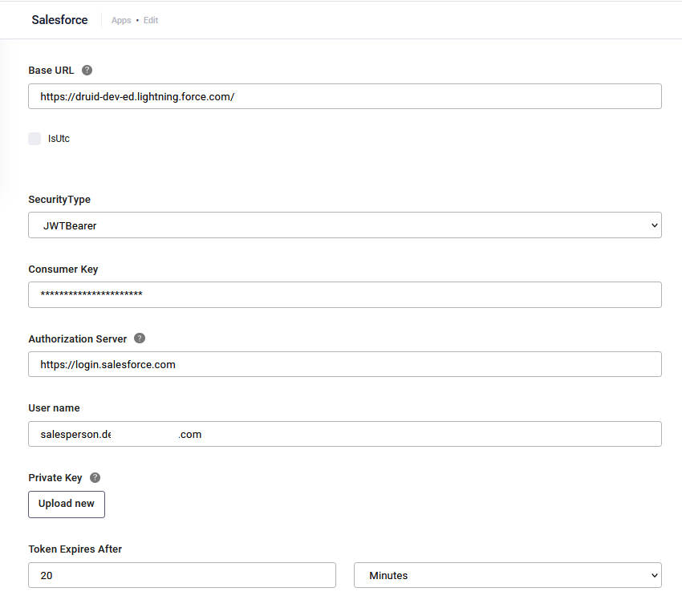
Task: Click the Salesforce page title
Action: click(59, 20)
